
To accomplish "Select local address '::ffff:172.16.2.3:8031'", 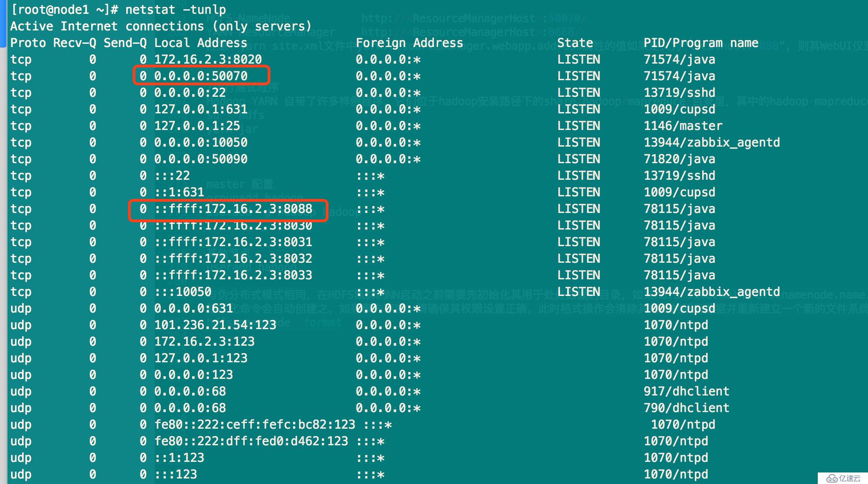I will coord(233,242).
